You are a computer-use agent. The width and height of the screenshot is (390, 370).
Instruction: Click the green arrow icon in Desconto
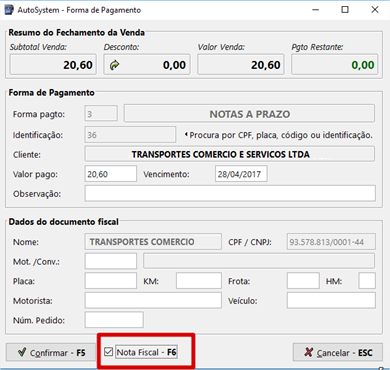(x=114, y=65)
